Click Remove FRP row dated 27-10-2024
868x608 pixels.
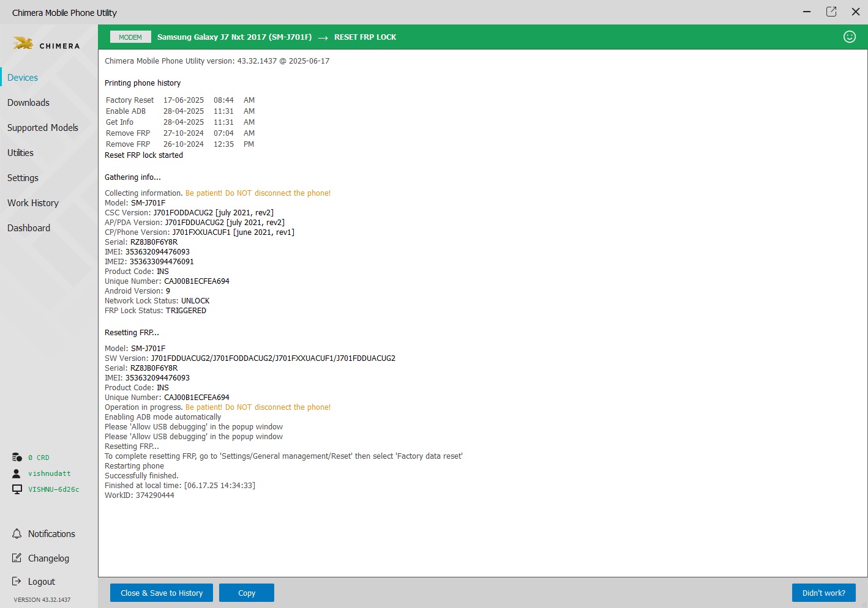pos(180,133)
